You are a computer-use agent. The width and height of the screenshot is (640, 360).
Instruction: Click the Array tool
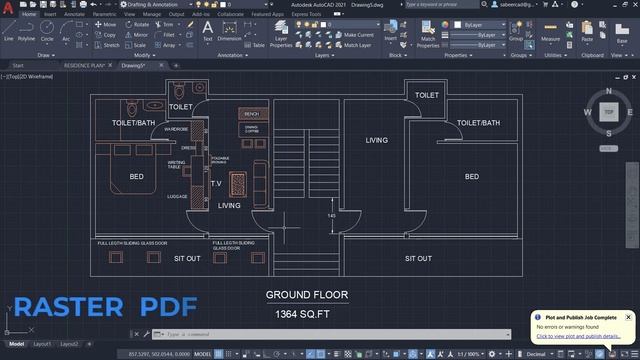(x=165, y=45)
